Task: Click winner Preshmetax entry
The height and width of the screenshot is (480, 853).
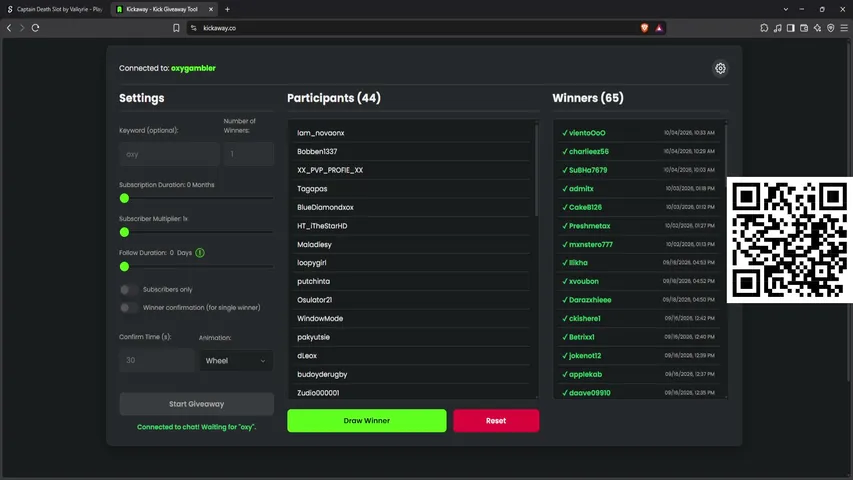Action: point(639,225)
